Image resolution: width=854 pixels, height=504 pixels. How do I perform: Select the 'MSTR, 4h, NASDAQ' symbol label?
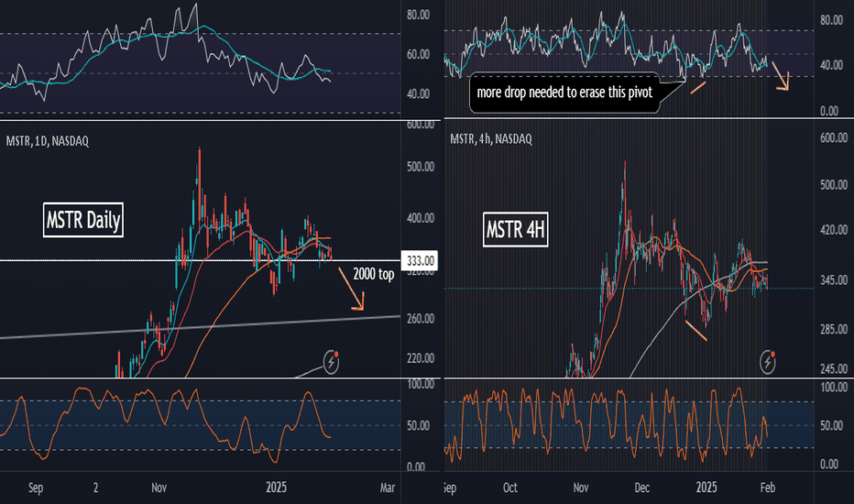tap(491, 139)
